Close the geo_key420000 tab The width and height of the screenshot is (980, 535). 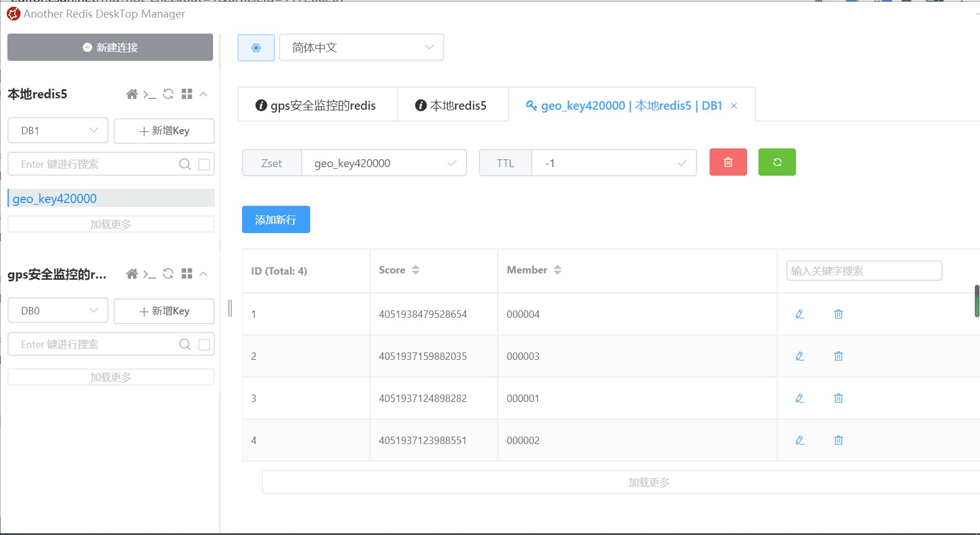[x=734, y=106]
